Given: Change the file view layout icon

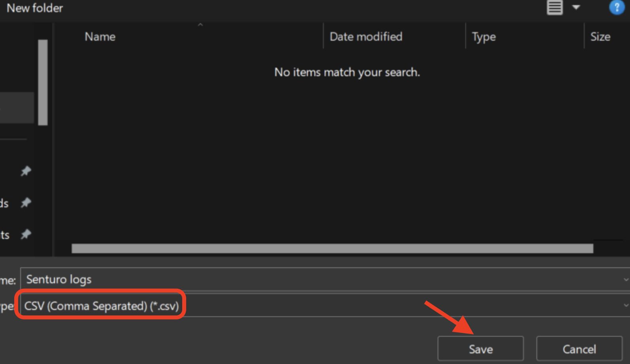Looking at the screenshot, I should (x=555, y=7).
